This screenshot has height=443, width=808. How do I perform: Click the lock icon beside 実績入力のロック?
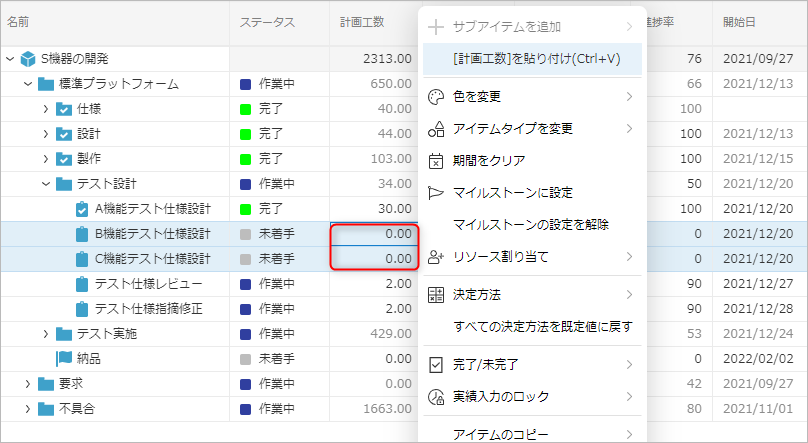[435, 397]
